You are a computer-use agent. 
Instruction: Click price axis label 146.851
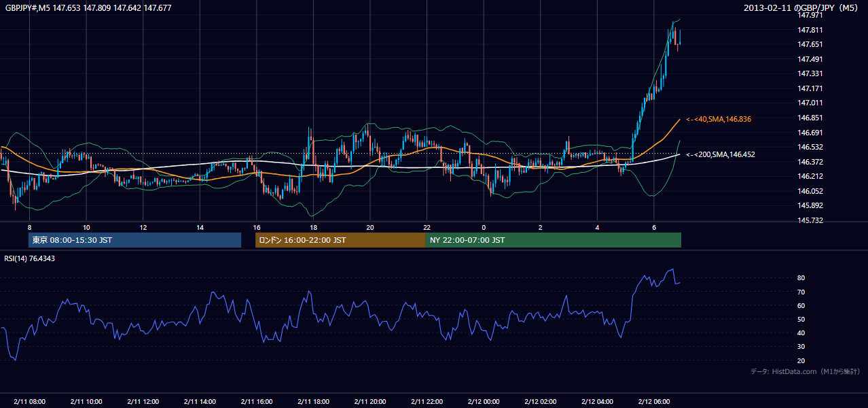click(810, 118)
